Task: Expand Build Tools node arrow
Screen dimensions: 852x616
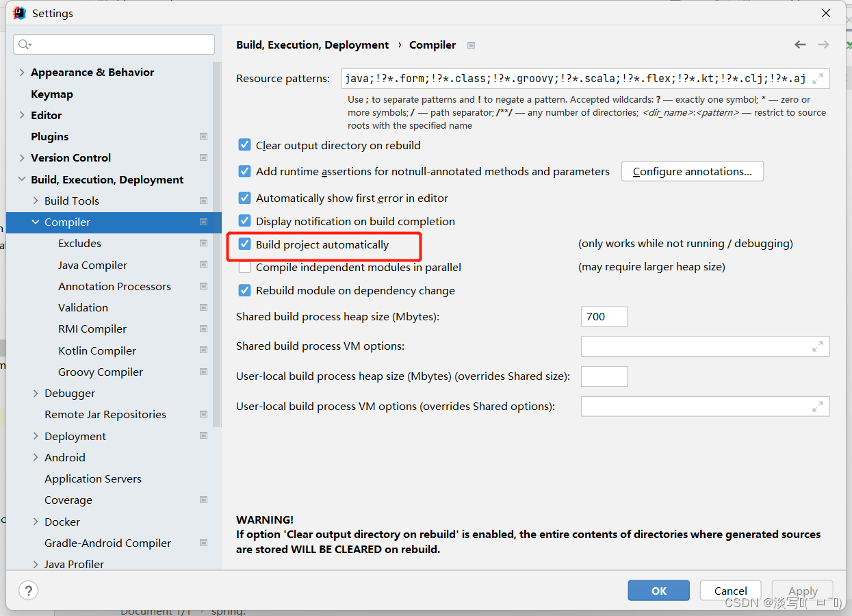Action: pos(36,201)
